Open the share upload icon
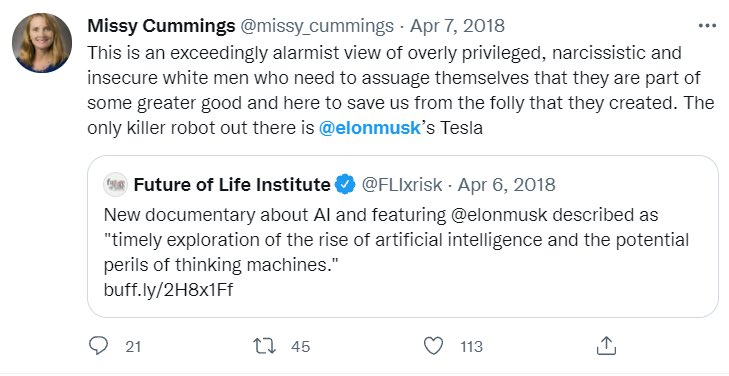 [x=606, y=346]
